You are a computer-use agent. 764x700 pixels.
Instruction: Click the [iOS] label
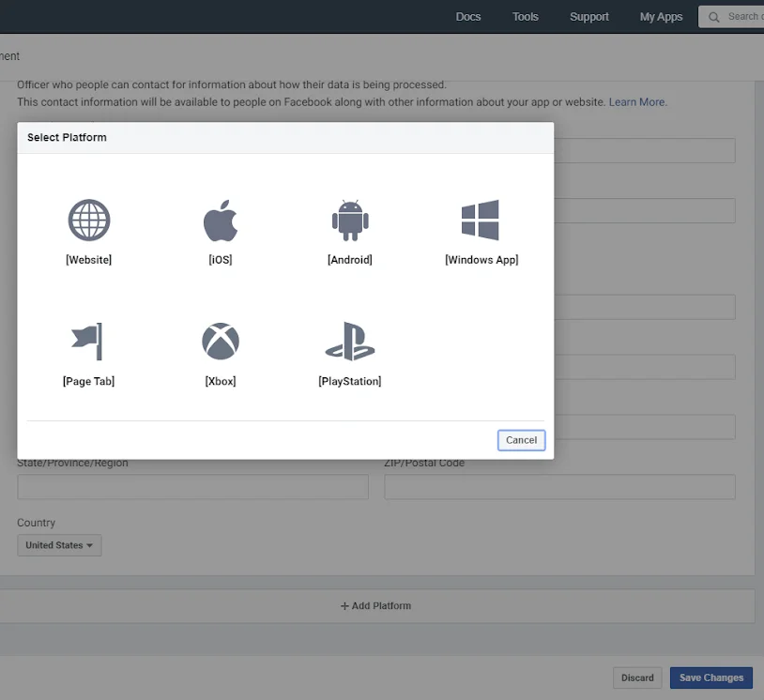pos(221,260)
